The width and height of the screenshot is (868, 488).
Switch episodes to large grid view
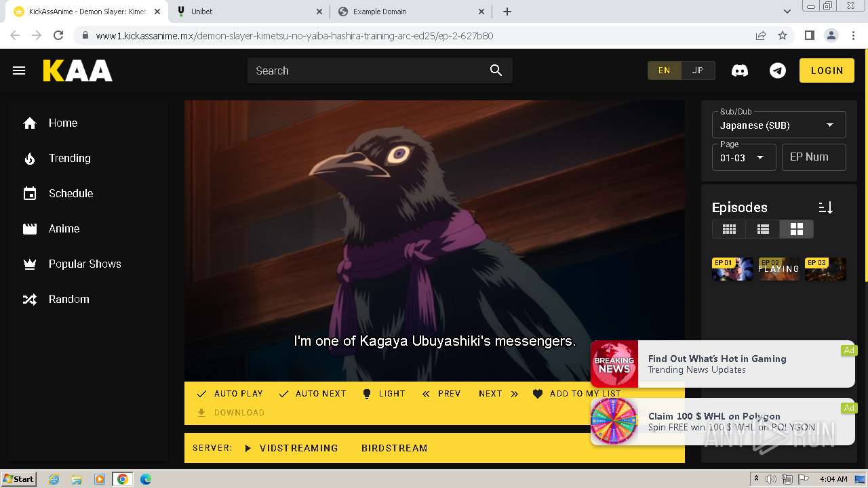pos(796,229)
